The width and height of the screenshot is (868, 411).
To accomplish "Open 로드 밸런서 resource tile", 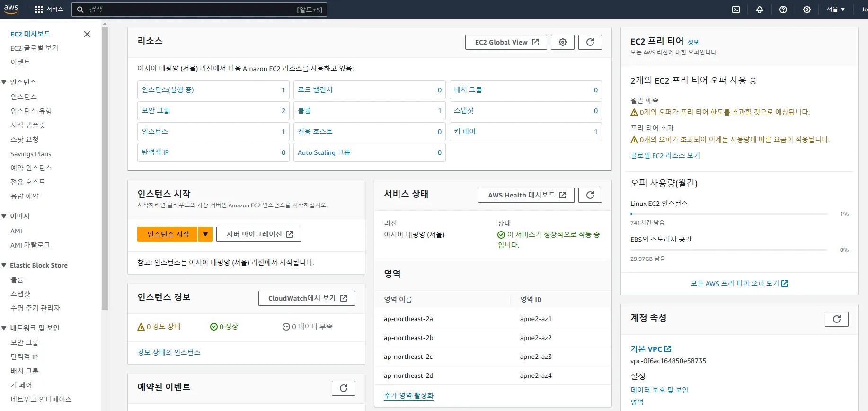I will 370,90.
